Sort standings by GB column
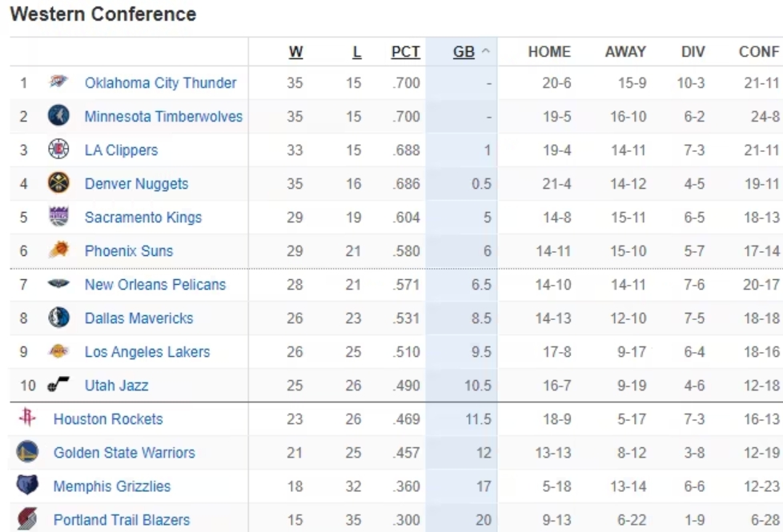 pyautogui.click(x=464, y=52)
